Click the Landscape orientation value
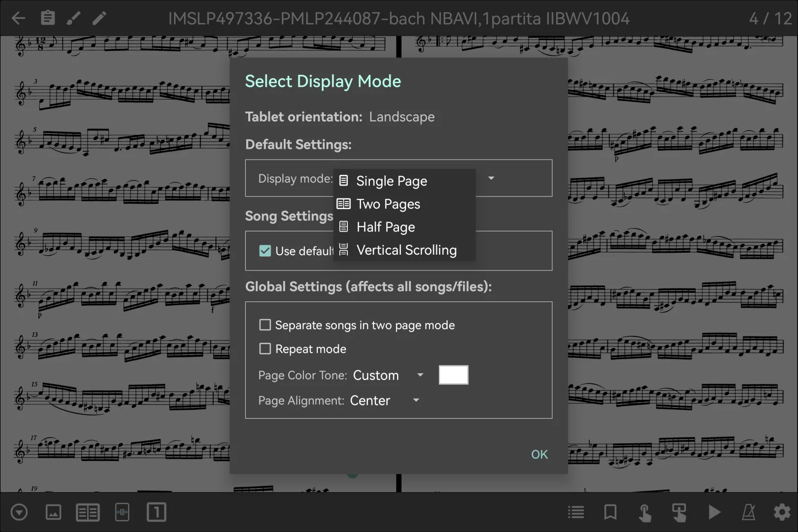The height and width of the screenshot is (532, 798). click(402, 117)
